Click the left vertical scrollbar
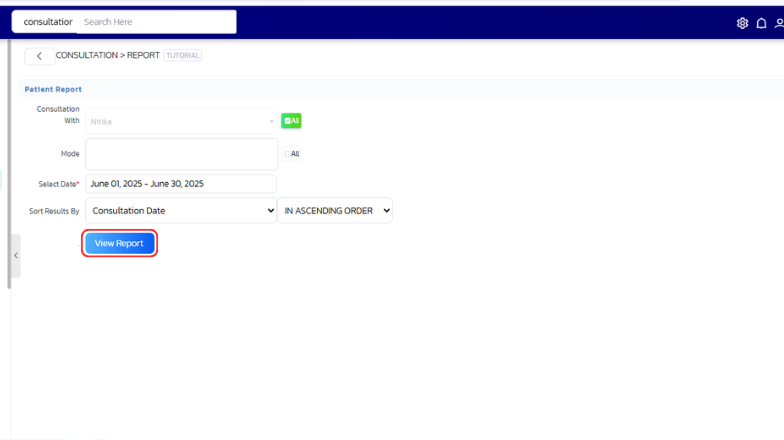Screen dimensions: 784x440 coord(9,164)
